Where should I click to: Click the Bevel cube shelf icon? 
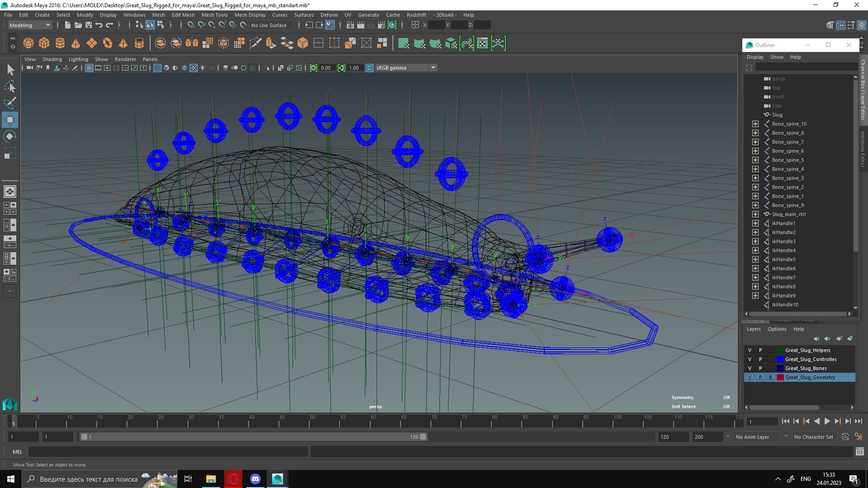pyautogui.click(x=303, y=43)
